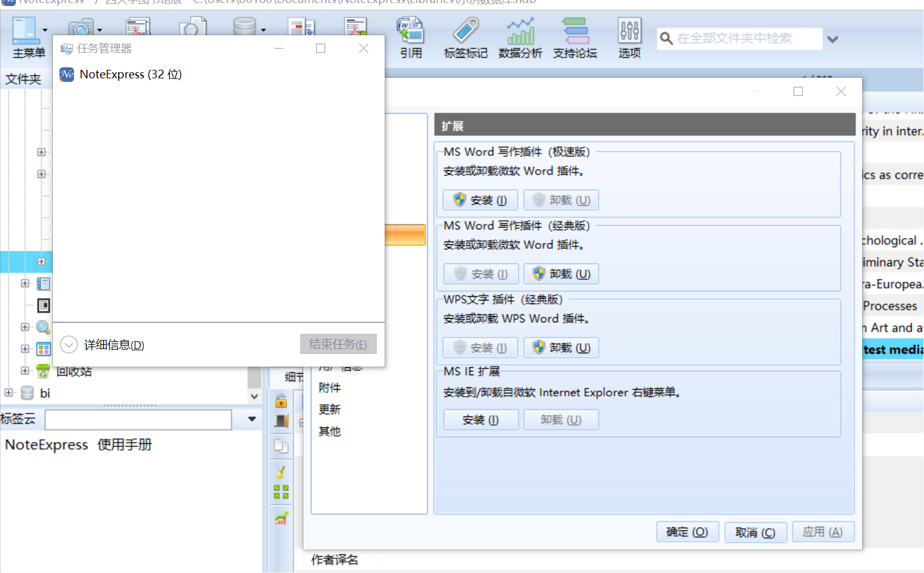Screen dimensions: 924x573
Task: Click the notebook icon in the folder tree
Action: [x=43, y=283]
